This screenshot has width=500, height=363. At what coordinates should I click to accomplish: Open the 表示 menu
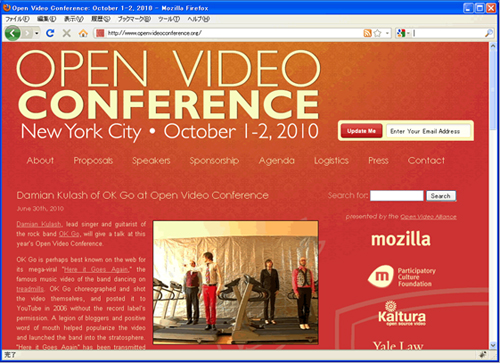[x=74, y=19]
